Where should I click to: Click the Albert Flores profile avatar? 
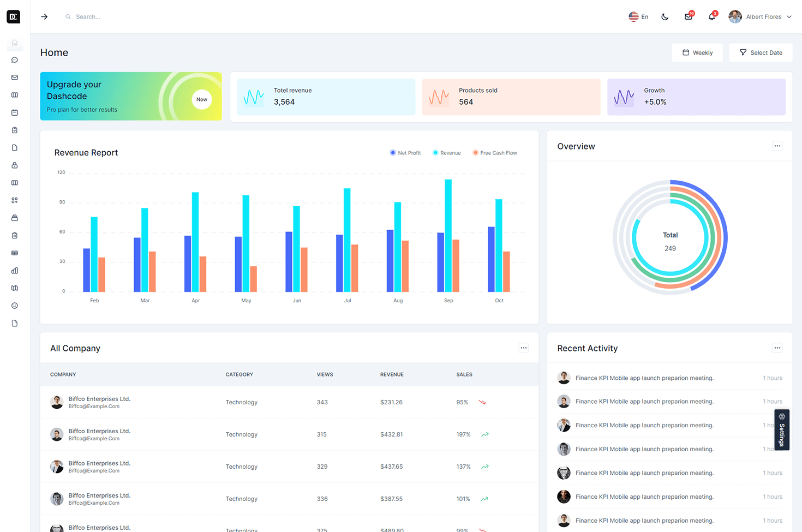(735, 17)
